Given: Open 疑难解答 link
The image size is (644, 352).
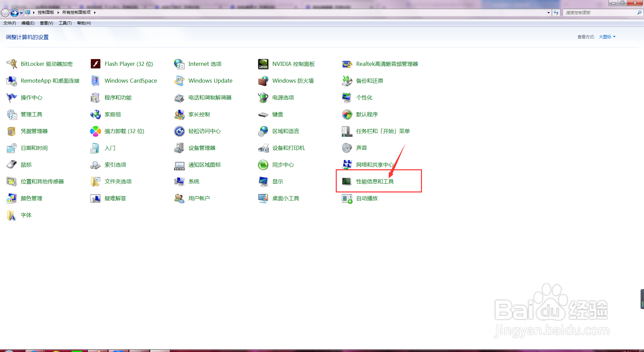Looking at the screenshot, I should click(x=115, y=198).
